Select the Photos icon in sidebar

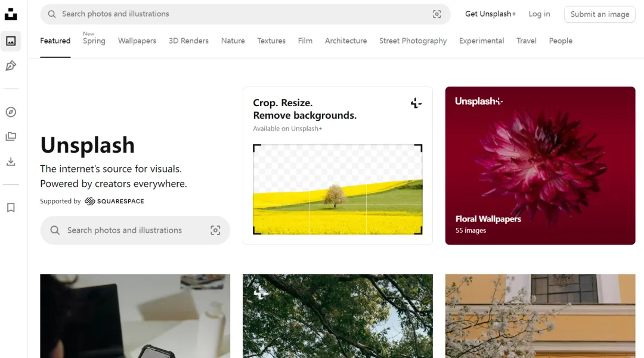(x=11, y=41)
